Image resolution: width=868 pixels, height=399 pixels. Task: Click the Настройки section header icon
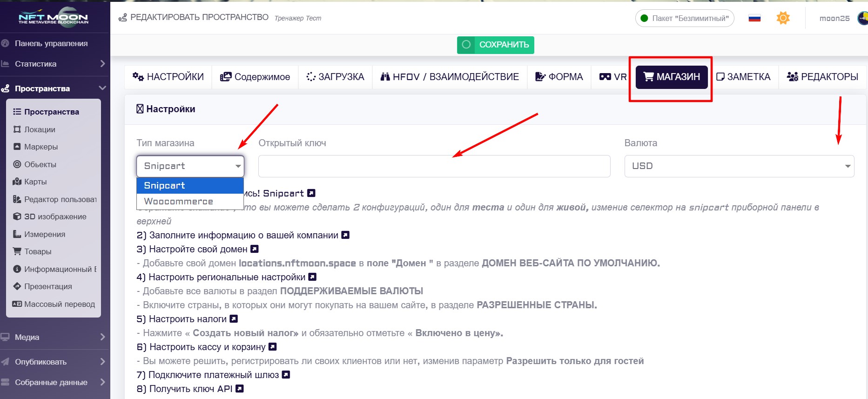pos(140,109)
